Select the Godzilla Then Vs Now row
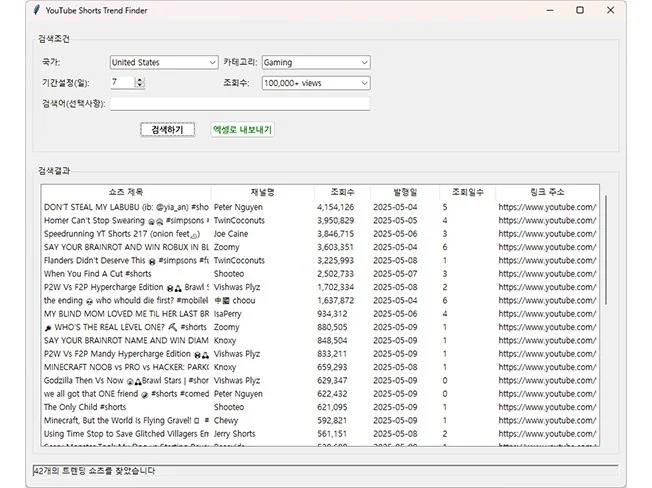The image size is (652, 488). pos(126,380)
